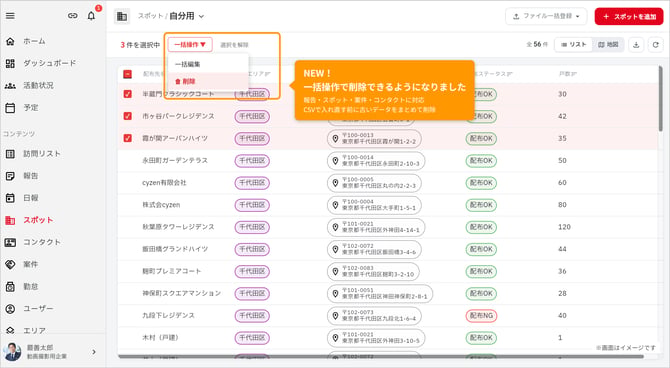The width and height of the screenshot is (670, 368).
Task: Uncheck the 霞が関アーバンハイツ row checkbox
Action: (127, 138)
